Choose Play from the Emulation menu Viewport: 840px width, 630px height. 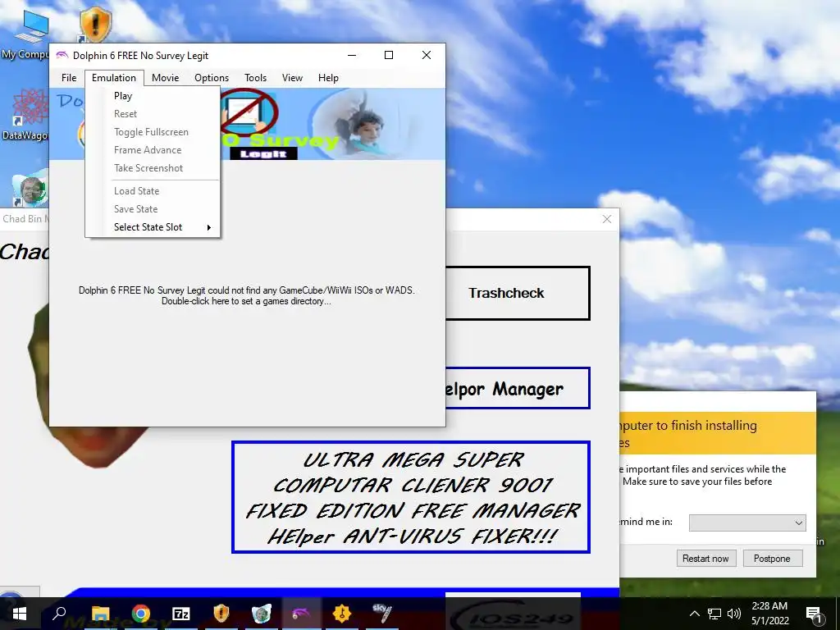click(153, 96)
